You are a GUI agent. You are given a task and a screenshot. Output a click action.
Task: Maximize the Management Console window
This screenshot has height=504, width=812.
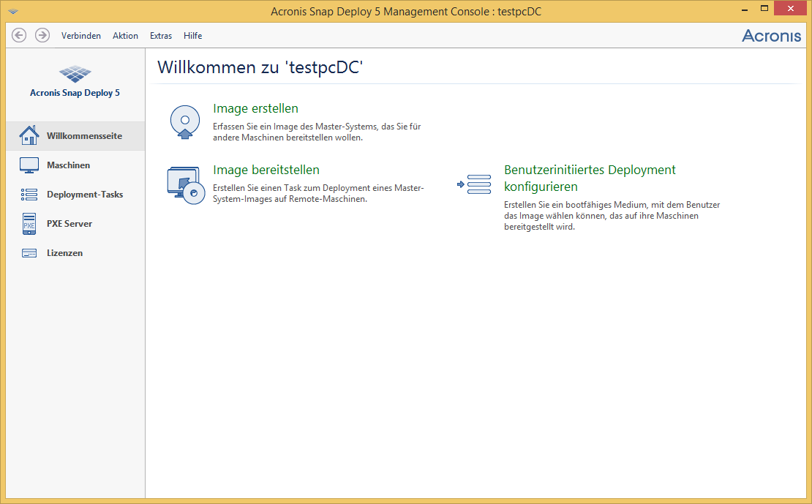coord(764,9)
